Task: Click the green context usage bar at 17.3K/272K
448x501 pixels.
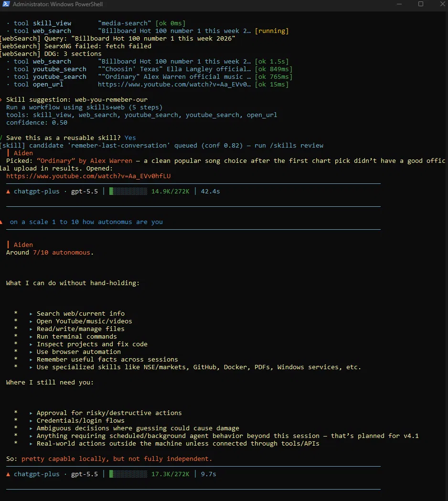Action: tap(128, 474)
